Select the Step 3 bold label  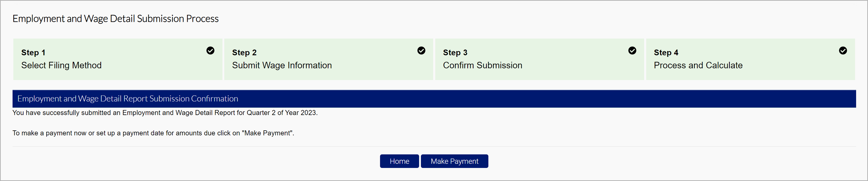pos(455,52)
